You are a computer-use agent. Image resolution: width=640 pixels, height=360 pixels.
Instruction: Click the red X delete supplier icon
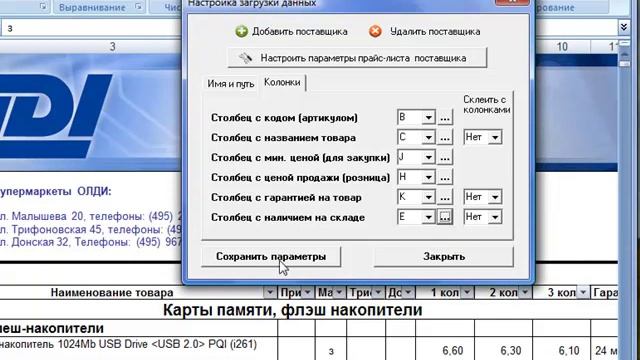click(x=375, y=31)
